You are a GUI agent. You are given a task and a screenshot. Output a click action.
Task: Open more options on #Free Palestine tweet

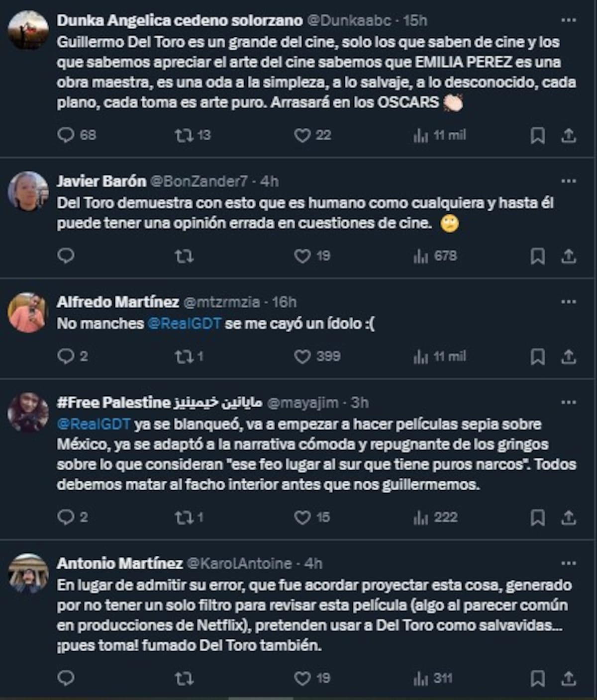click(568, 402)
